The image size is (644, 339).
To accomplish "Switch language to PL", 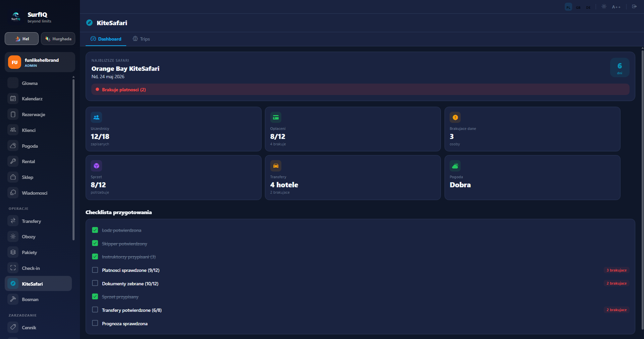I will click(568, 7).
